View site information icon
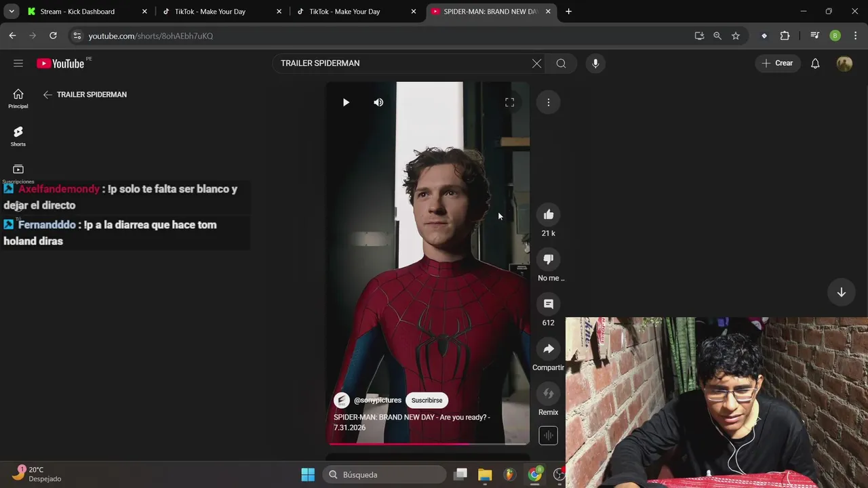 [77, 36]
